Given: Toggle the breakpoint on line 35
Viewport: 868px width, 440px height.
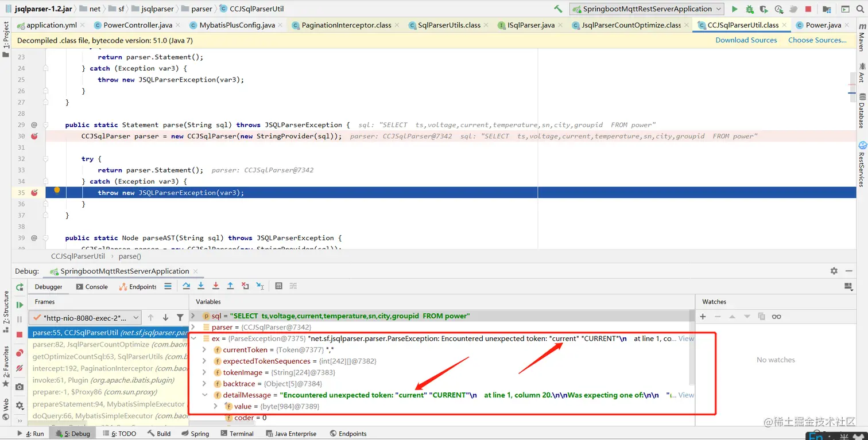Looking at the screenshot, I should click(34, 193).
